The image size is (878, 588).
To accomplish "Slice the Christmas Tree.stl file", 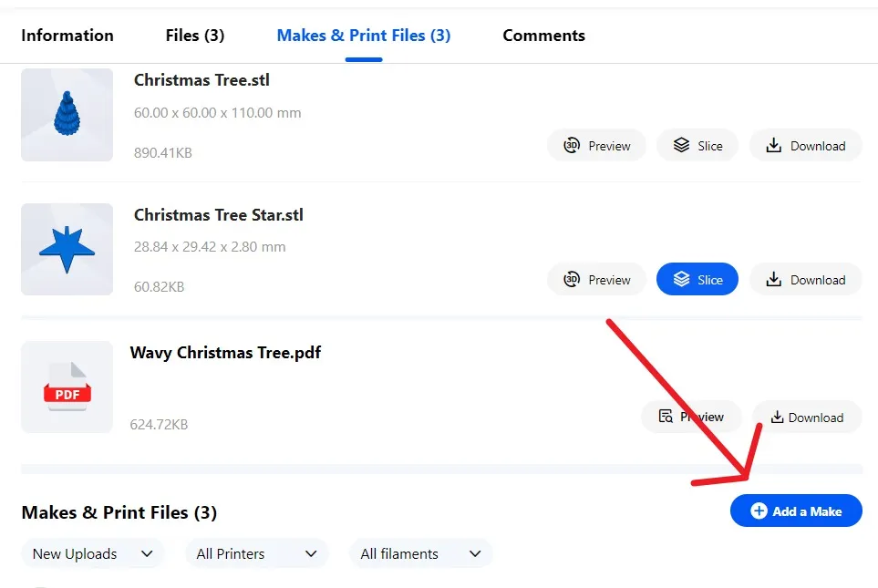I will tap(697, 146).
